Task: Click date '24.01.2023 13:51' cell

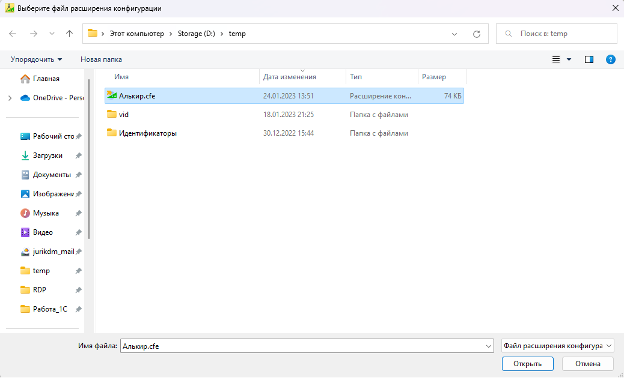Action: click(289, 96)
